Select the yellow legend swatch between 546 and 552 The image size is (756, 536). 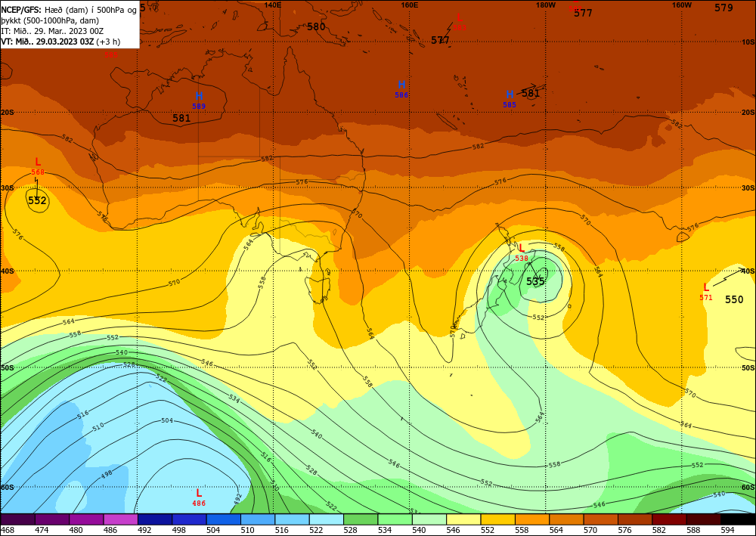(463, 519)
